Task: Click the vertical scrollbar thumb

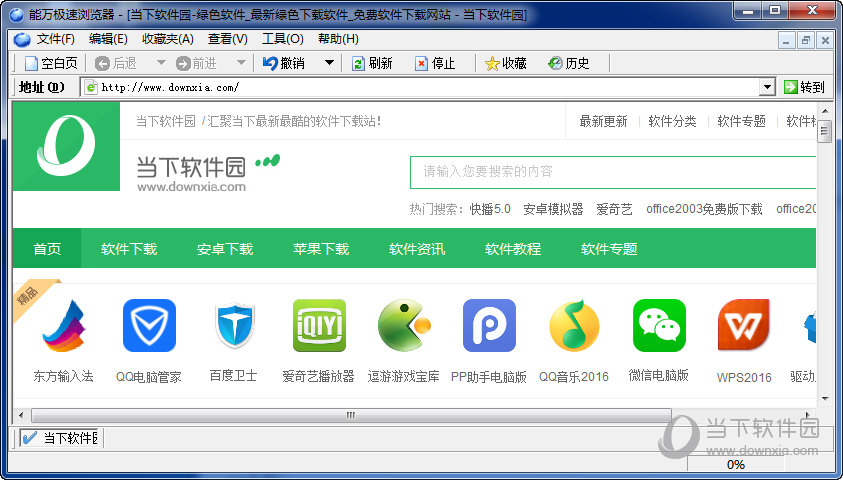Action: pos(825,132)
